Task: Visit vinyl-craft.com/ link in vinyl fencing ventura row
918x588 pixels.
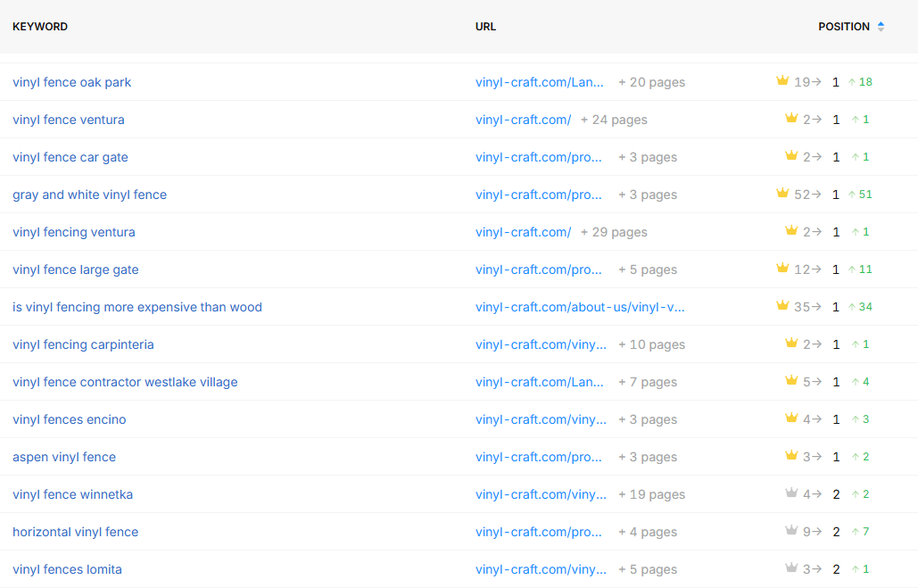Action: 524,233
